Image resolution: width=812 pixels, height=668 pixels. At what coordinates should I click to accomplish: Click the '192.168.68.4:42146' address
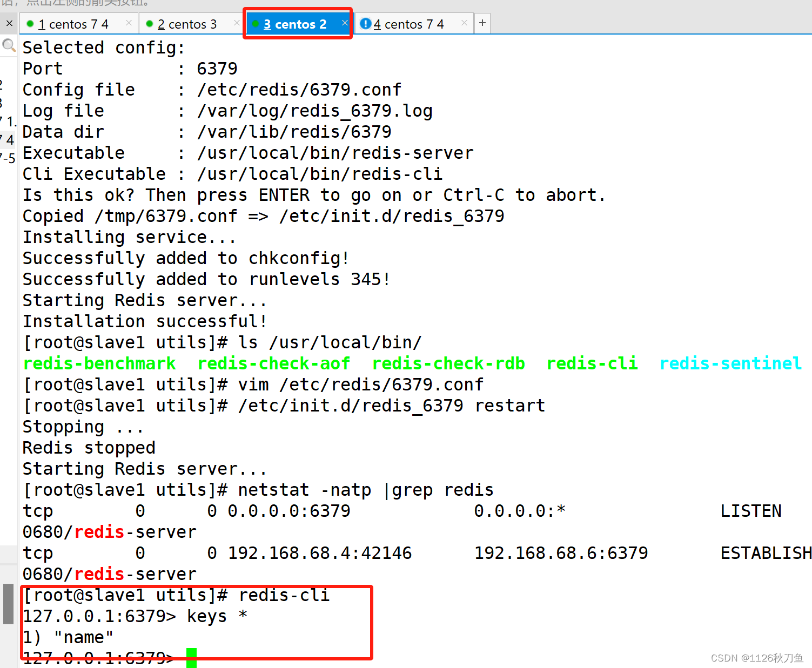click(x=320, y=553)
